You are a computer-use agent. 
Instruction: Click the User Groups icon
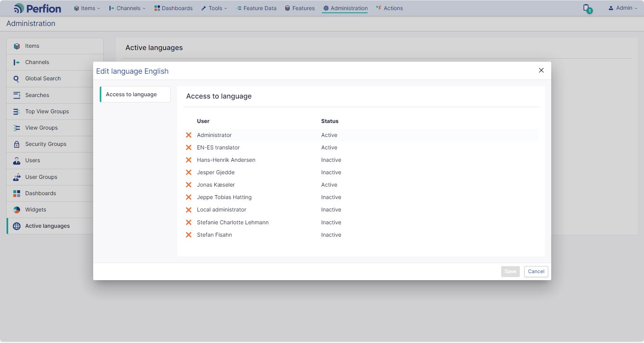(17, 177)
